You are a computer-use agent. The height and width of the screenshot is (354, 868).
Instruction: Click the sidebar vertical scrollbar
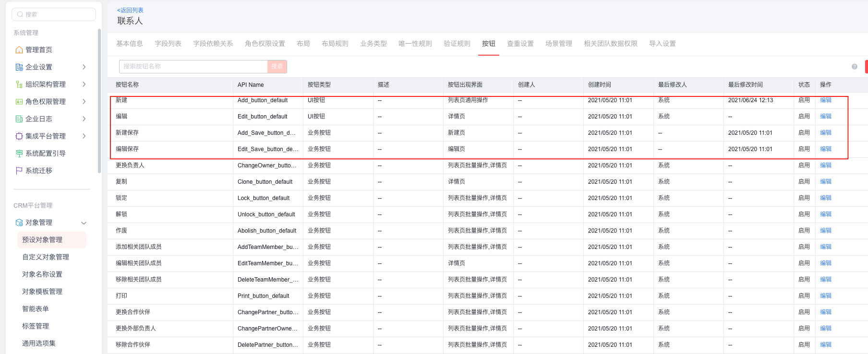99,101
